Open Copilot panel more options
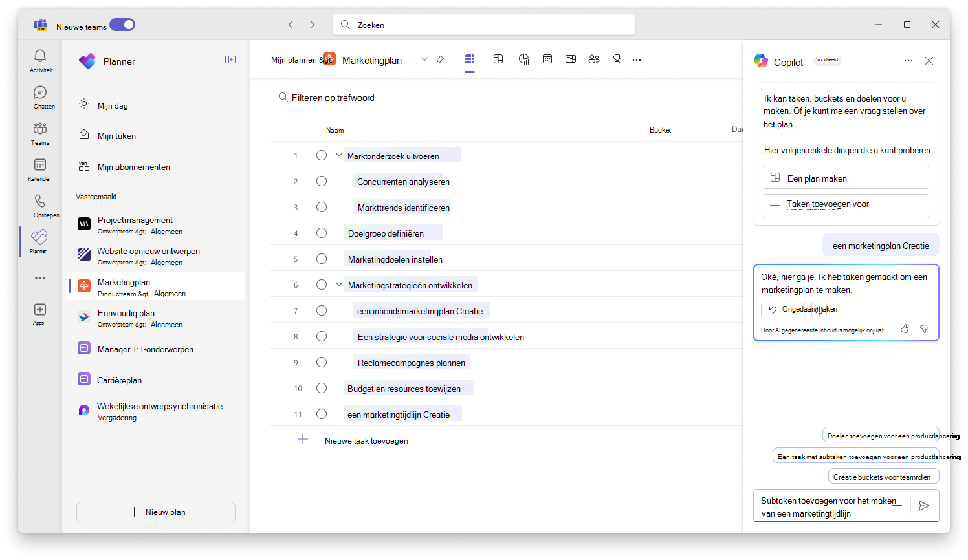Viewport: 968px width, 560px height. click(908, 61)
